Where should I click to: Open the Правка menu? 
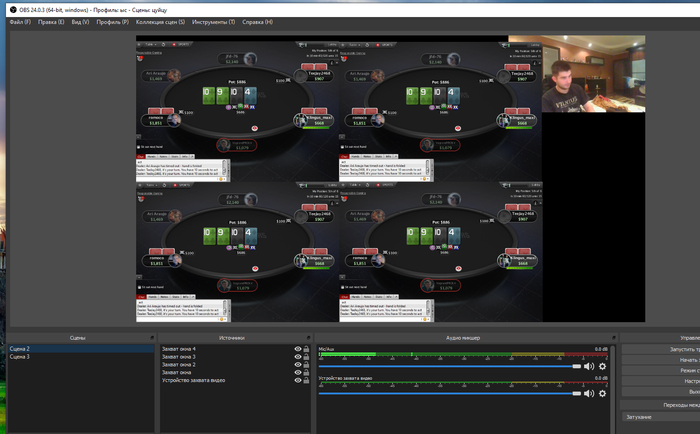click(x=51, y=22)
